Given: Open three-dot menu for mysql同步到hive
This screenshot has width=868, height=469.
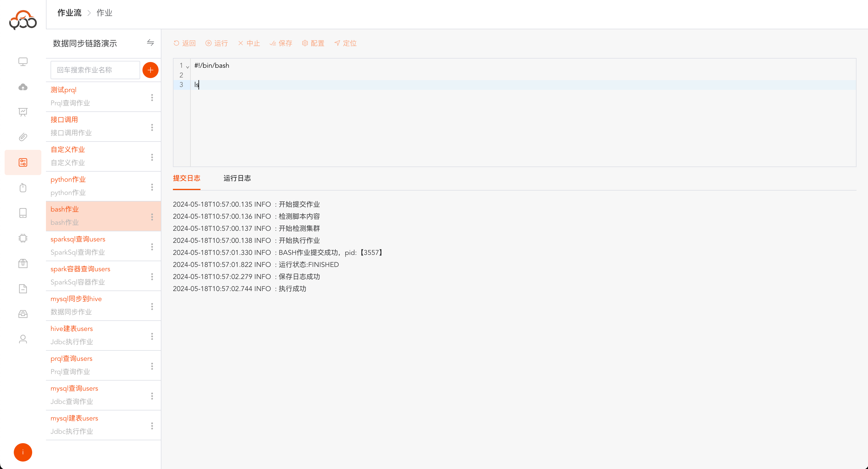Looking at the screenshot, I should [152, 306].
